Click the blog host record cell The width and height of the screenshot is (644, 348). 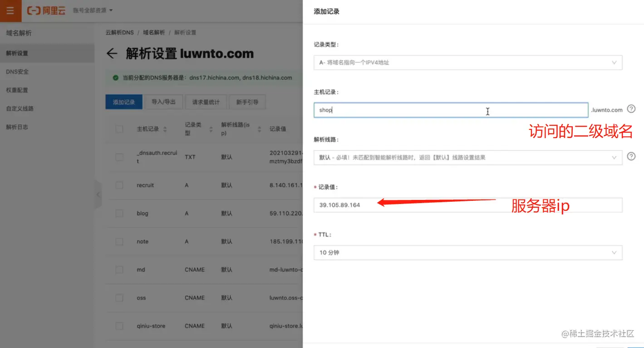(x=143, y=214)
